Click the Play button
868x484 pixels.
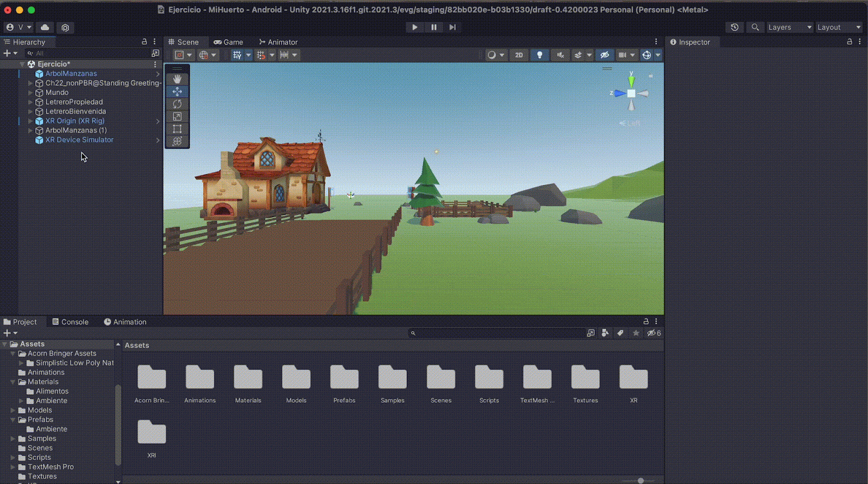(414, 27)
